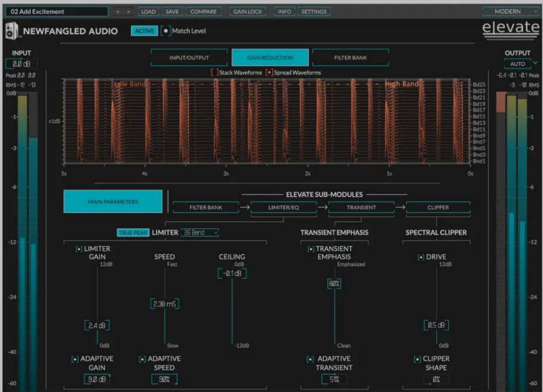
Task: Enable Stack Waveforms option
Action: [x=214, y=73]
